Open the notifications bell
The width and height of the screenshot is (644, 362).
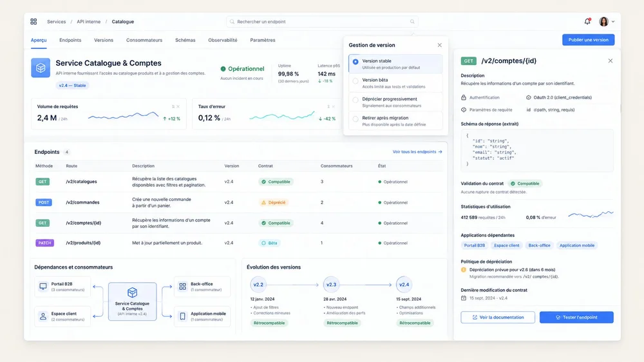587,21
